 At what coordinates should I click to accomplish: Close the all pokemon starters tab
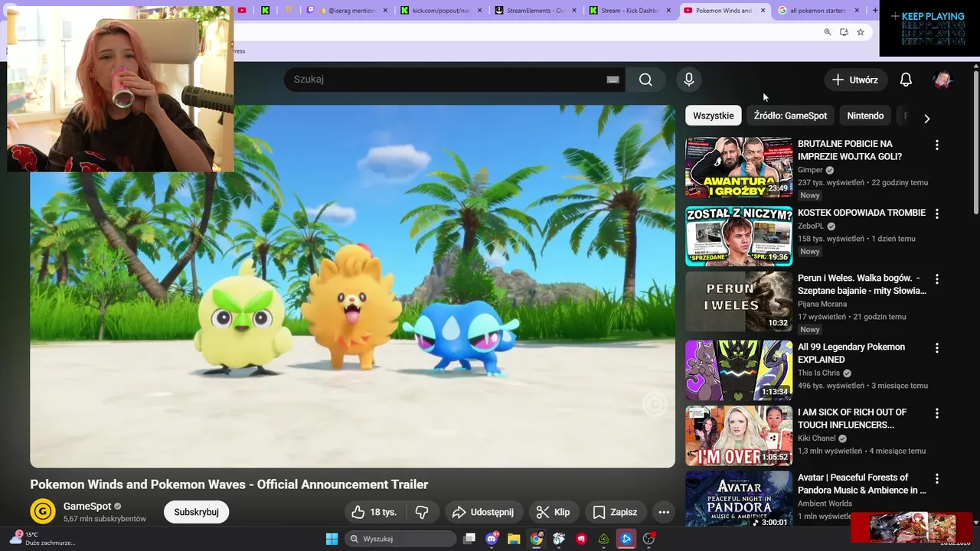click(x=857, y=11)
